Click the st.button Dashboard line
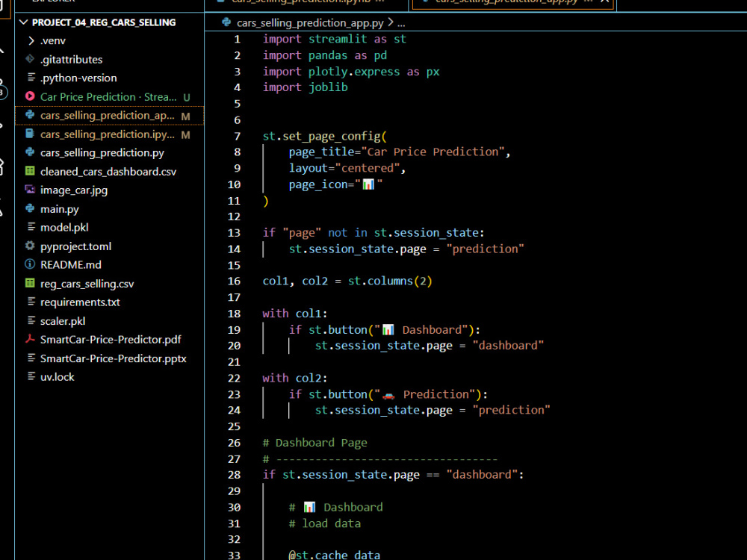Screen dimensions: 747x560 (385, 329)
